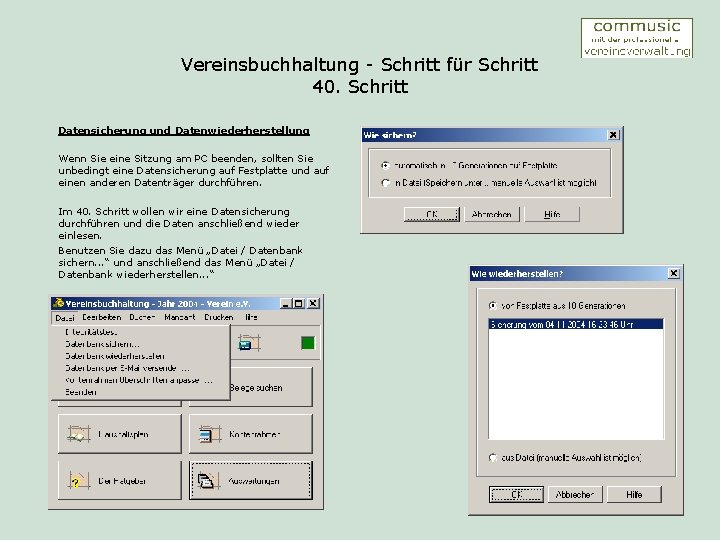
Task: Select 'aus Datei (manuelle Auswahl ist möglich)' radio
Action: point(493,457)
